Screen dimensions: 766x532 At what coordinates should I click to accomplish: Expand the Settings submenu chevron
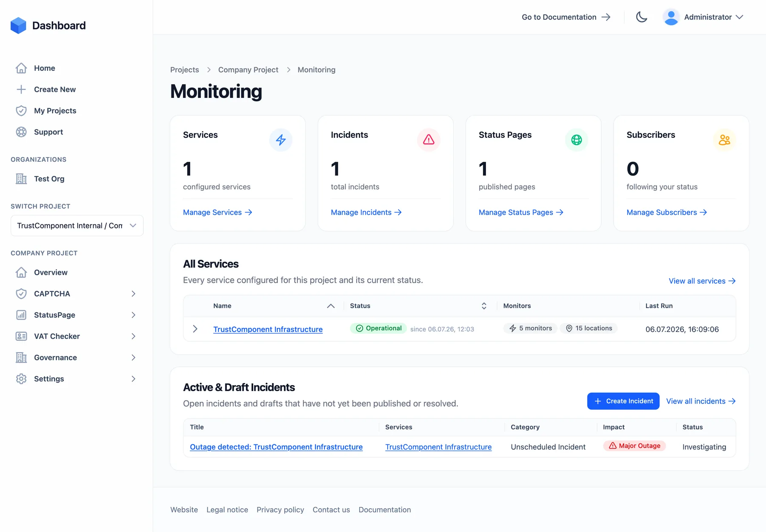(x=133, y=379)
